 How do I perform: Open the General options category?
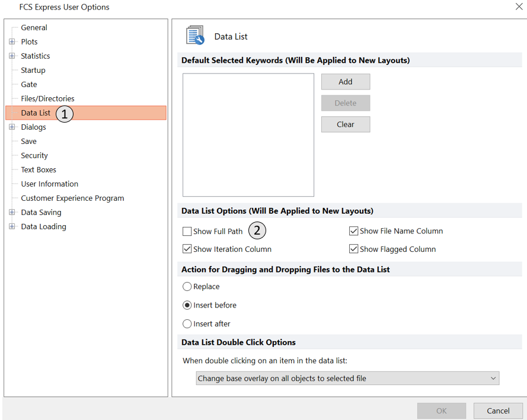click(34, 27)
